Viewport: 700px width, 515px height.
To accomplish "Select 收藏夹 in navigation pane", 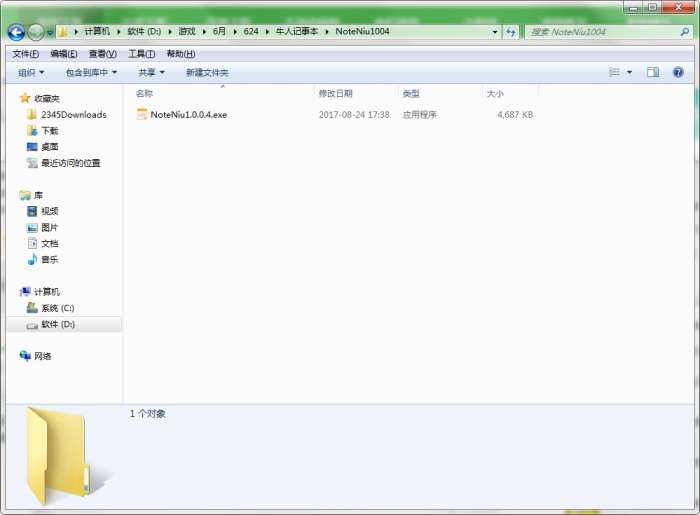I will pos(47,99).
